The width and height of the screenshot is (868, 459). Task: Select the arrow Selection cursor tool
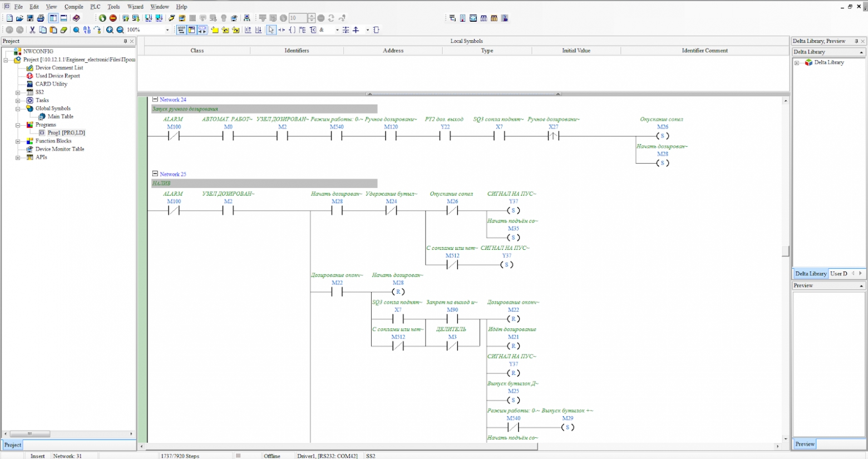271,30
